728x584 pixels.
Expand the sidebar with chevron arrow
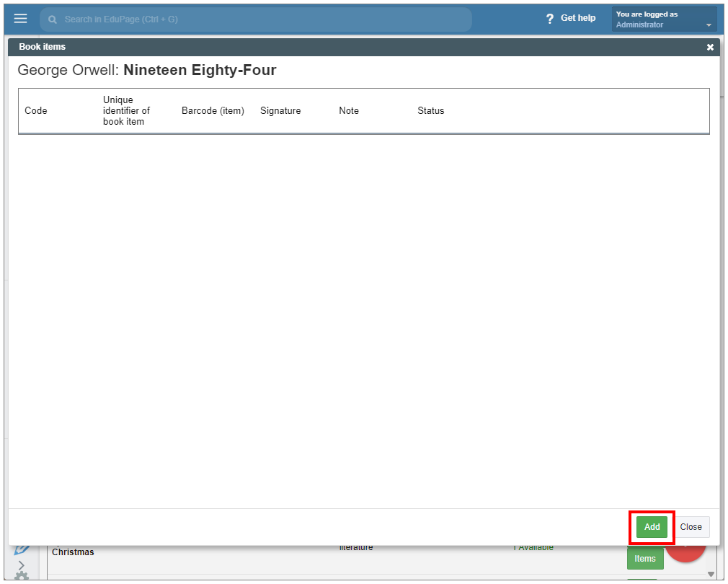click(x=22, y=565)
